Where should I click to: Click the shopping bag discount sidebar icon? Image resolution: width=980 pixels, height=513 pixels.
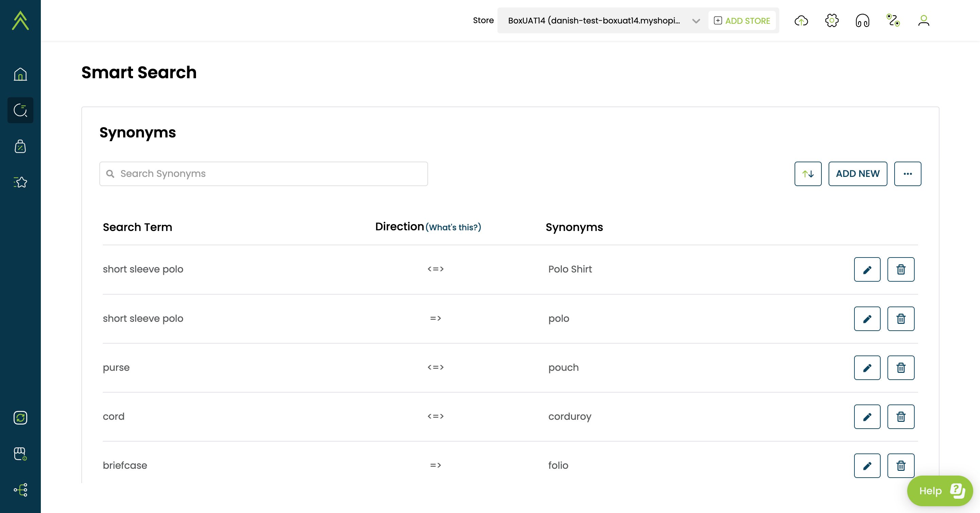point(20,146)
